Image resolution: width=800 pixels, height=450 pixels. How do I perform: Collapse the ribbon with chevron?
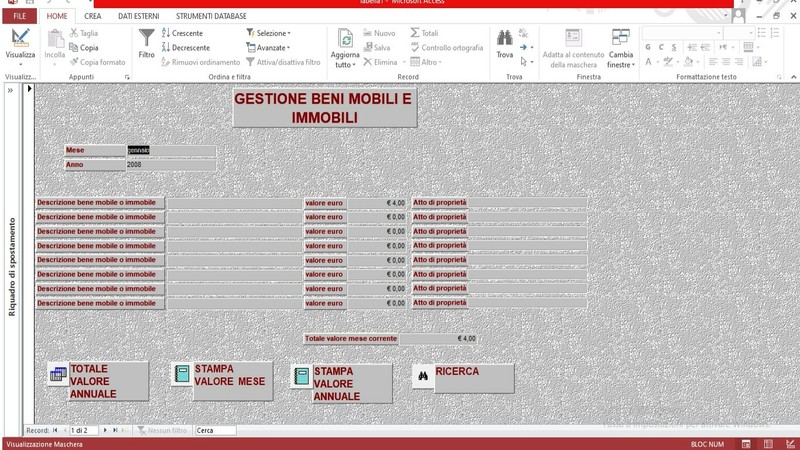793,77
